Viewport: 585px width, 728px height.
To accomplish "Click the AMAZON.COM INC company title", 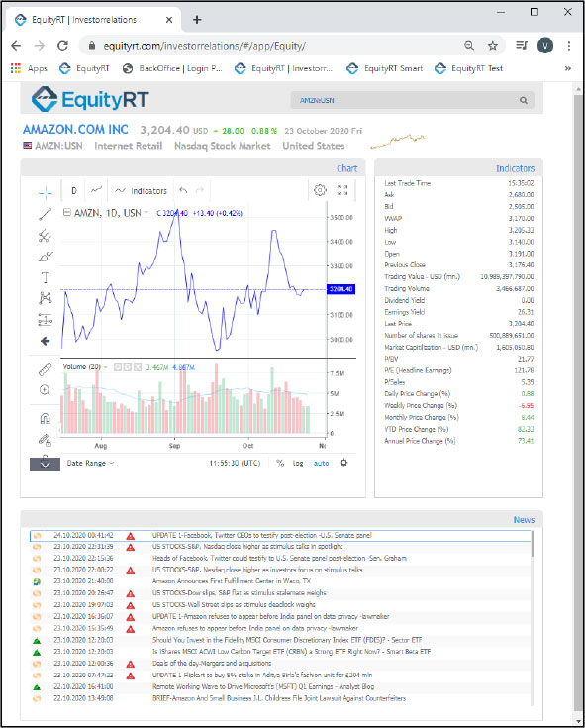I will coord(75,130).
